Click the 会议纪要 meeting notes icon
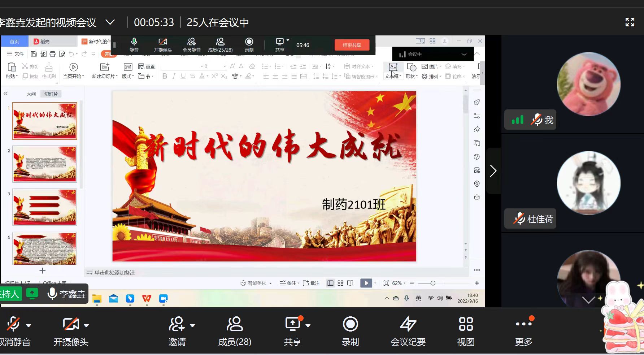 pyautogui.click(x=408, y=324)
